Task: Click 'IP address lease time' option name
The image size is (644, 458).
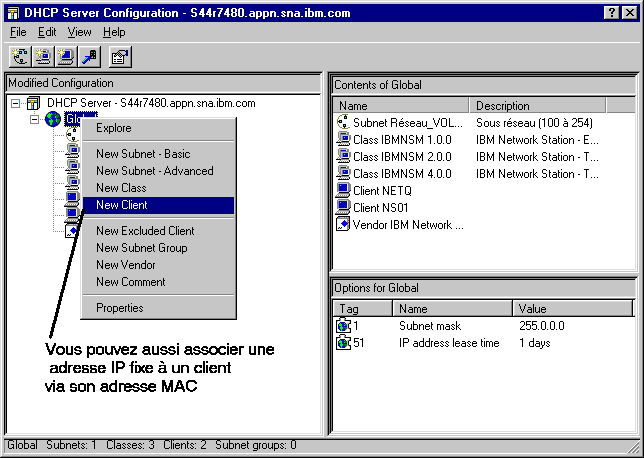Action: click(x=449, y=343)
